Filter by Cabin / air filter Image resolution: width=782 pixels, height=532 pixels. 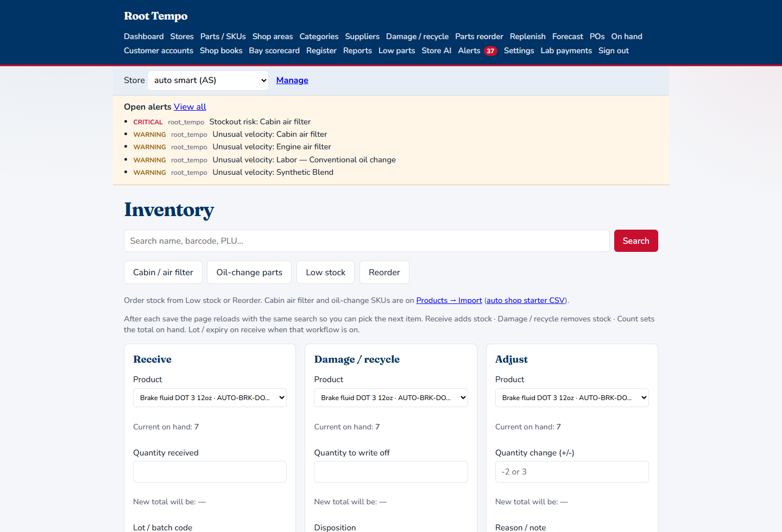coord(163,273)
